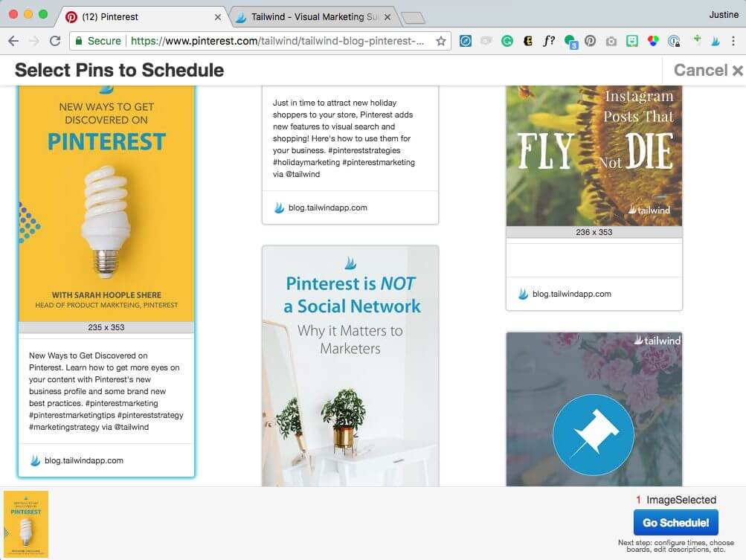Screen dimensions: 746x560
Task: Click the camera screenshot extension icon
Action: click(x=611, y=42)
